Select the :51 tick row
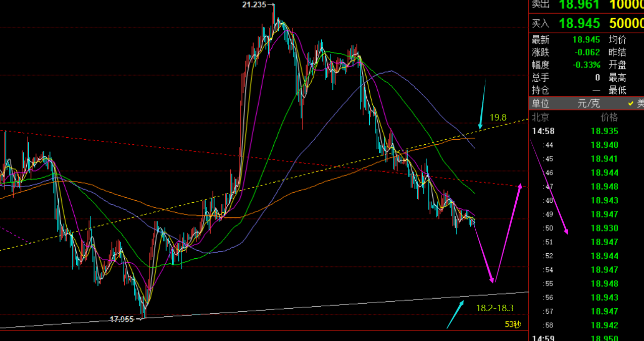The image size is (644, 341). [586, 242]
